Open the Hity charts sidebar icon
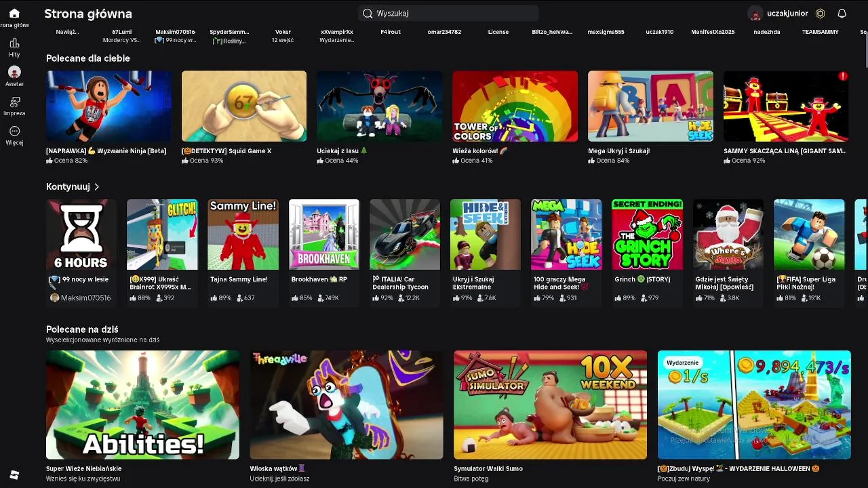868x488 pixels. click(x=14, y=43)
